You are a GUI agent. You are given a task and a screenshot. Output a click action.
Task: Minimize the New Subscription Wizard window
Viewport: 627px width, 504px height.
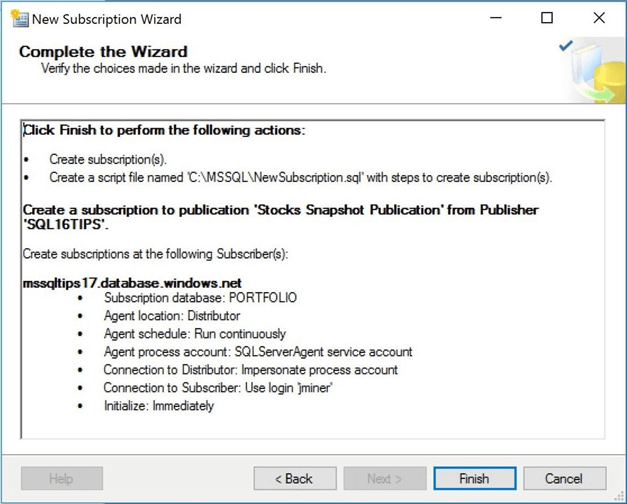495,18
